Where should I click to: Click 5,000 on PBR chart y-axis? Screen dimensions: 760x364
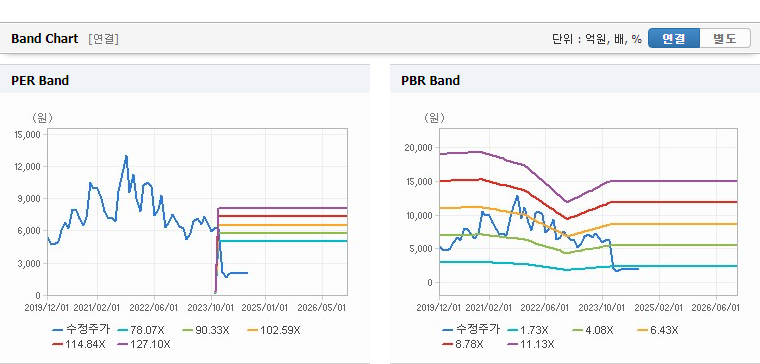[422, 249]
